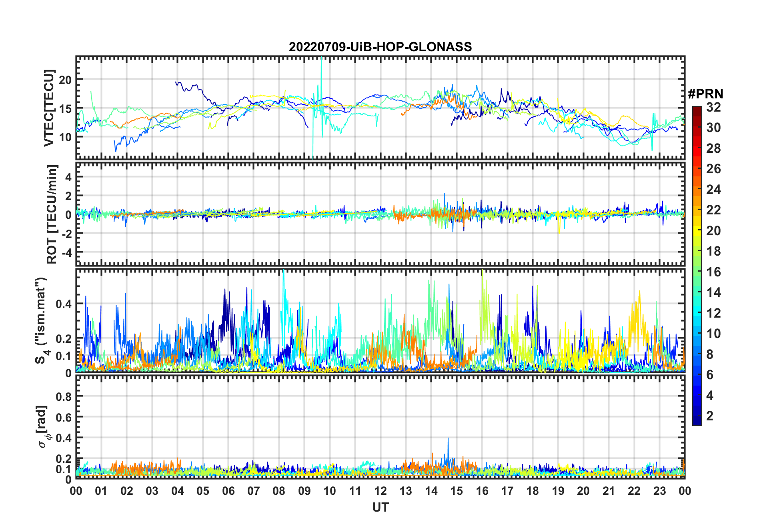Select the 15 tick label on the UT axis
Viewport: 761px width, 532px height.
[457, 491]
